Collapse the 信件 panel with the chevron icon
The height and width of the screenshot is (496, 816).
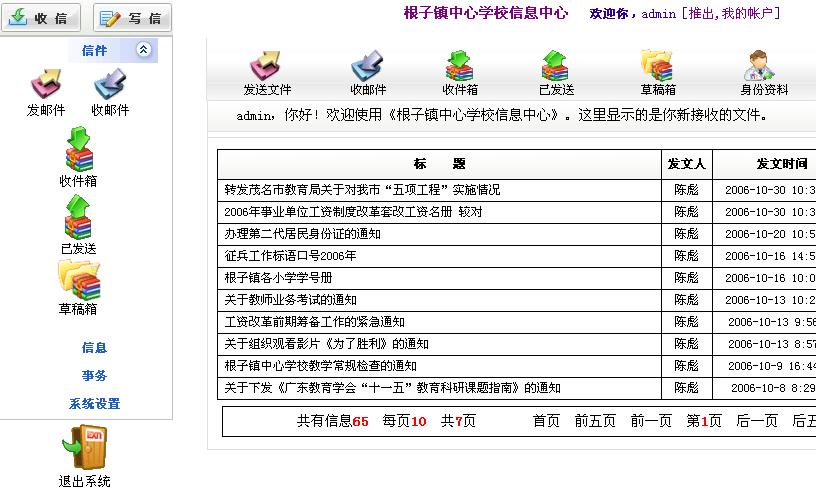(143, 49)
